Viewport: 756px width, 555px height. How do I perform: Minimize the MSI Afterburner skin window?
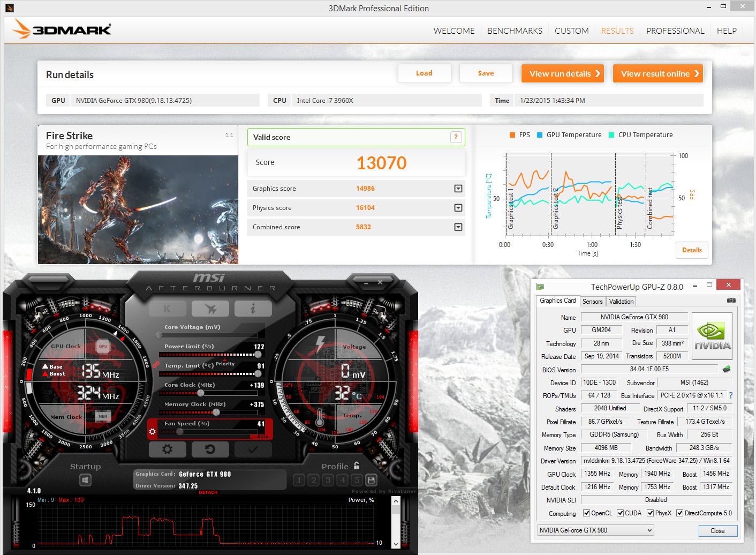point(366,282)
